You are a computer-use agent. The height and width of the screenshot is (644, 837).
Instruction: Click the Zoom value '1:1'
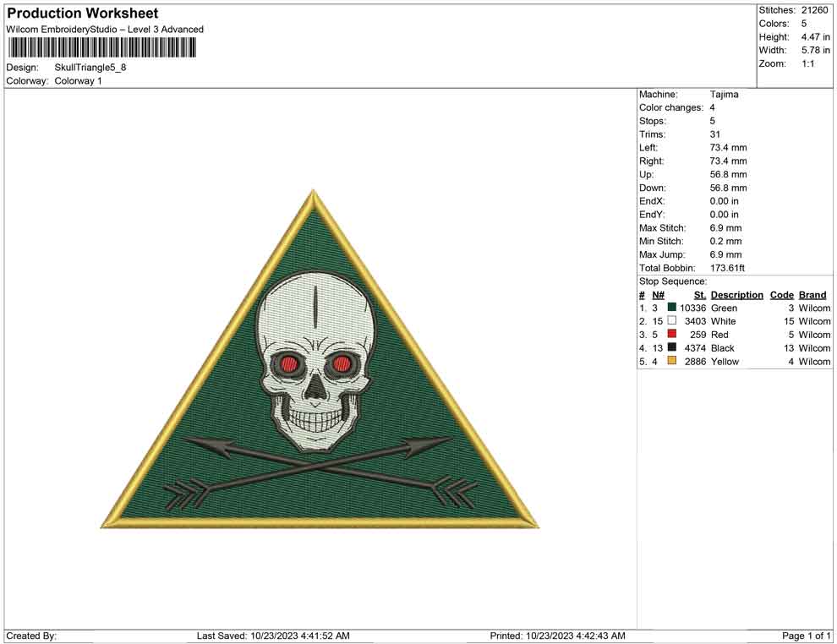click(x=807, y=63)
